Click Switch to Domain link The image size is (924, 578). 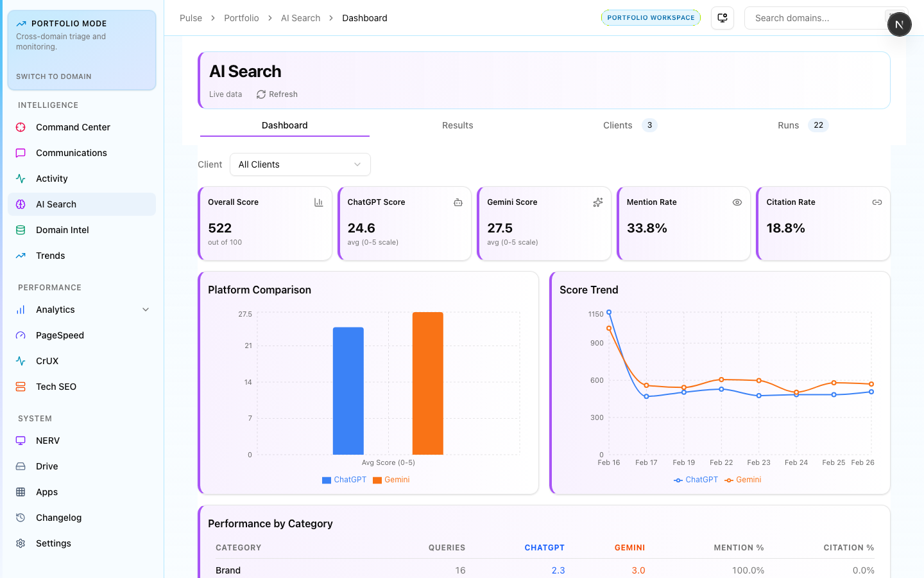(x=54, y=76)
